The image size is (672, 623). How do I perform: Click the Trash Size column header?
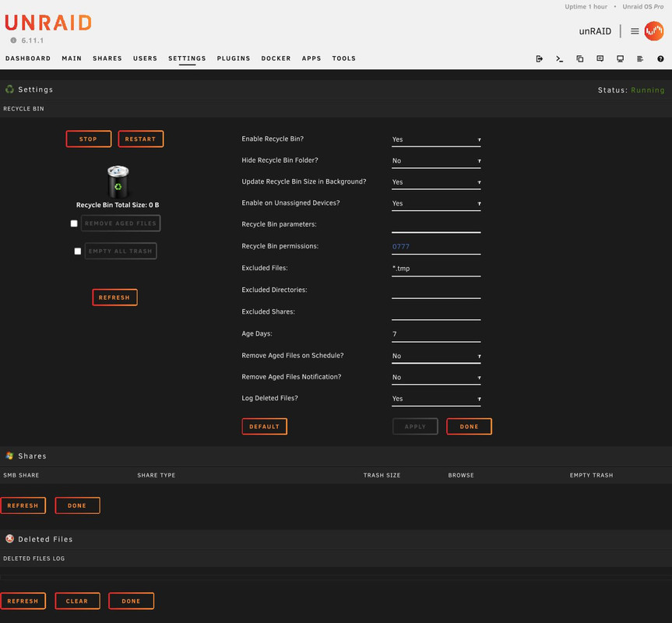pos(382,475)
